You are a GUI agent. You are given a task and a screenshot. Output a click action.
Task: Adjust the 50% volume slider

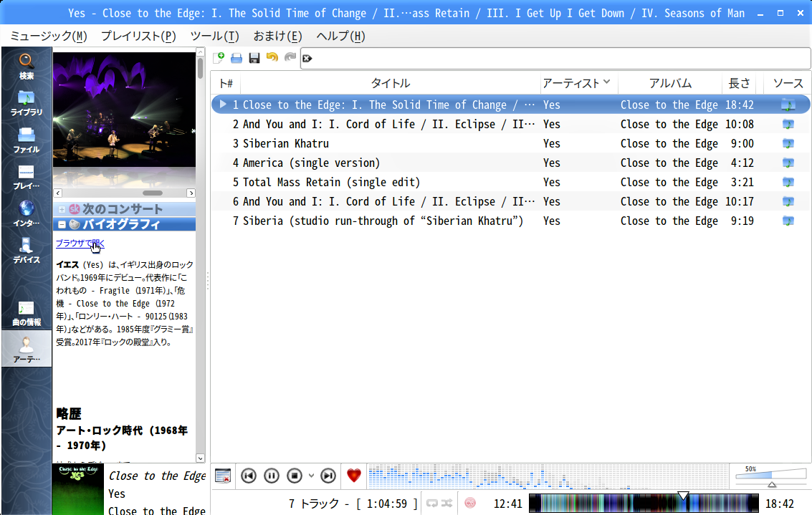771,476
